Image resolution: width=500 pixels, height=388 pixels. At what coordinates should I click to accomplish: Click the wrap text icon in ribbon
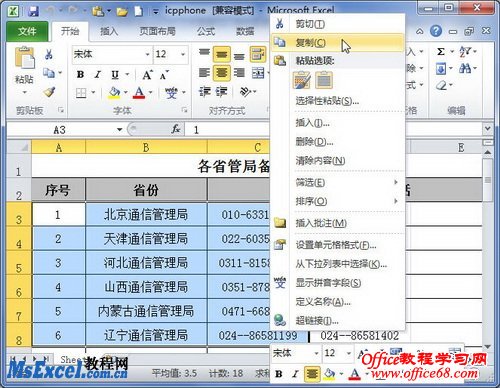tap(258, 54)
